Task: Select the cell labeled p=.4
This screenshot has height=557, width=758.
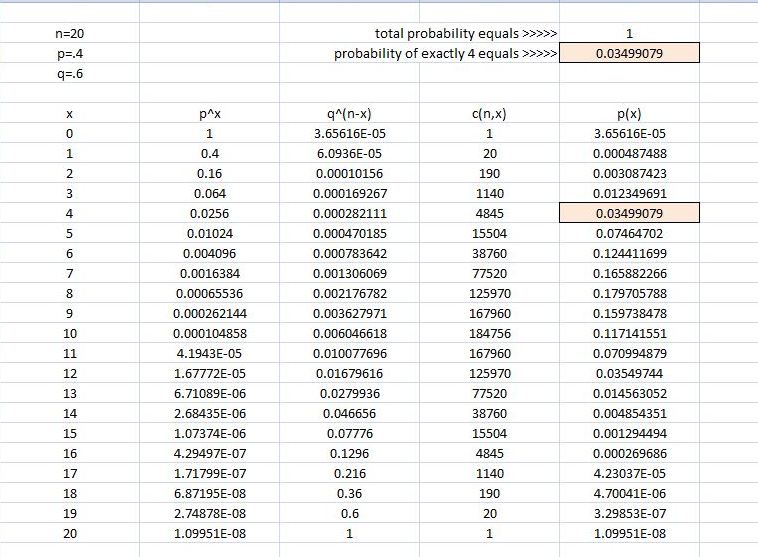Action: tap(70, 53)
